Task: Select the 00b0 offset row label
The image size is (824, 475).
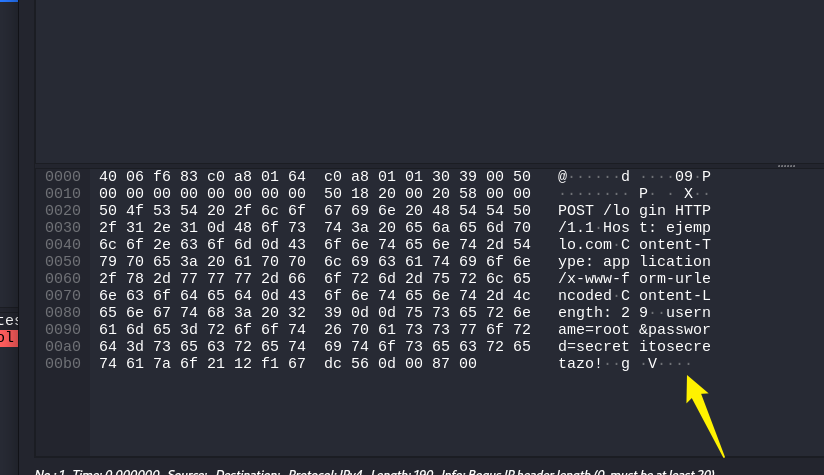Action: pos(63,364)
